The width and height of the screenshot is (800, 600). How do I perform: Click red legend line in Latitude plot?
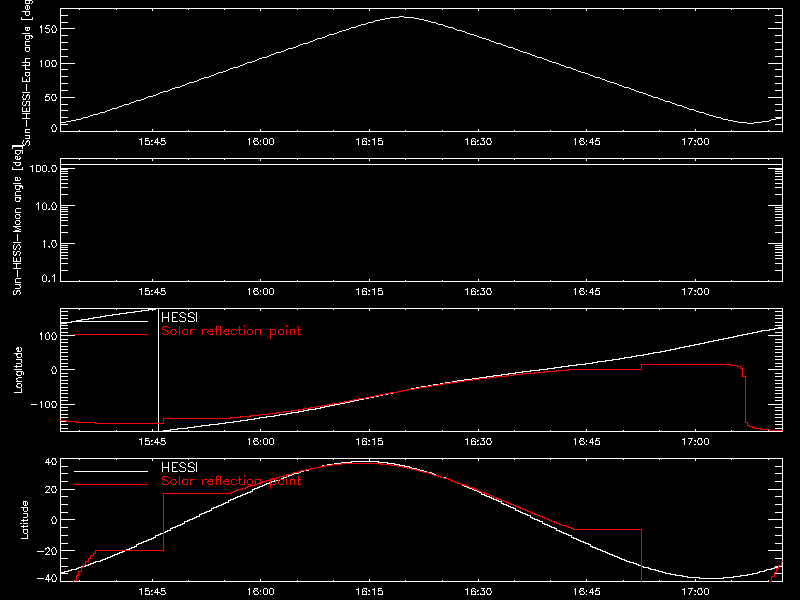pyautogui.click(x=111, y=485)
